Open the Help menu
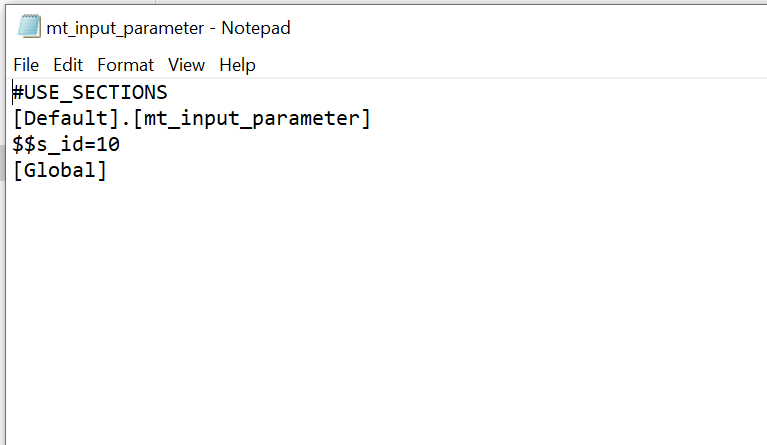Viewport: 767px width, 445px height. click(x=237, y=65)
